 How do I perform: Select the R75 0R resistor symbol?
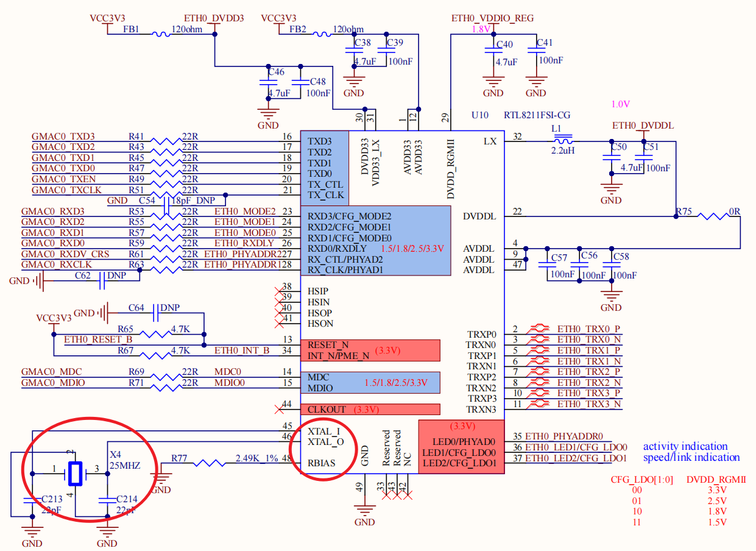[x=712, y=216]
